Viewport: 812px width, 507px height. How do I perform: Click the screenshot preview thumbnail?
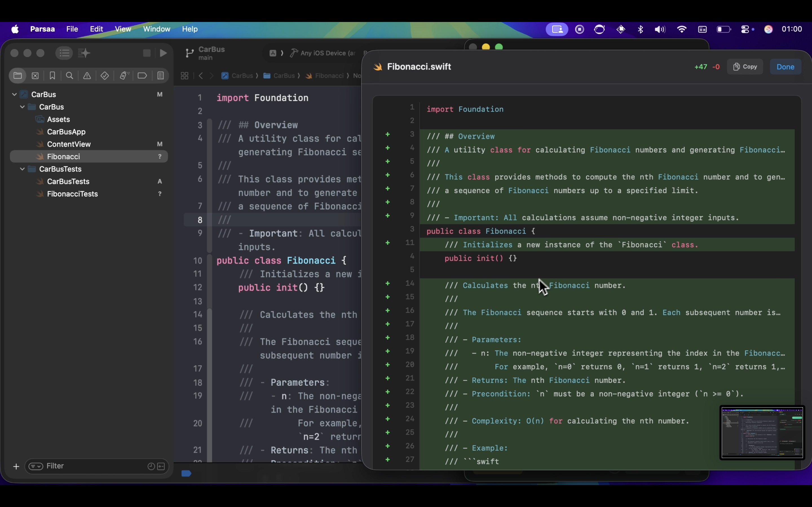pyautogui.click(x=762, y=432)
